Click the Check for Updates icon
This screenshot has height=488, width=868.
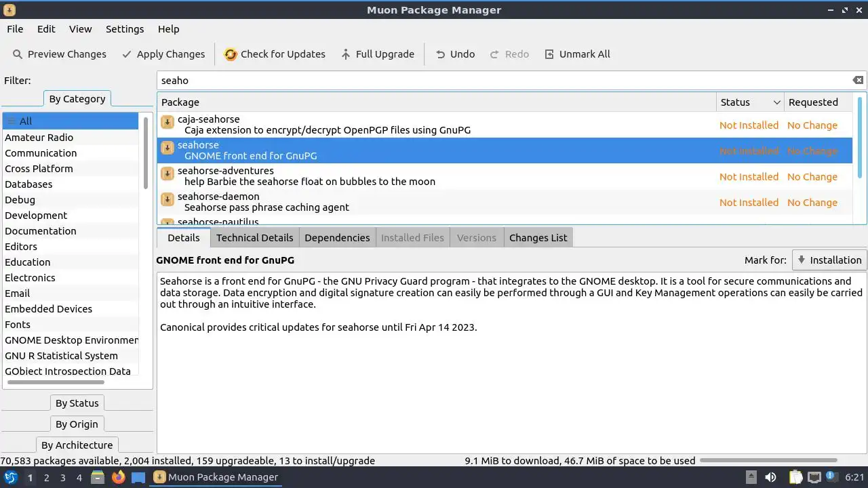tap(231, 54)
